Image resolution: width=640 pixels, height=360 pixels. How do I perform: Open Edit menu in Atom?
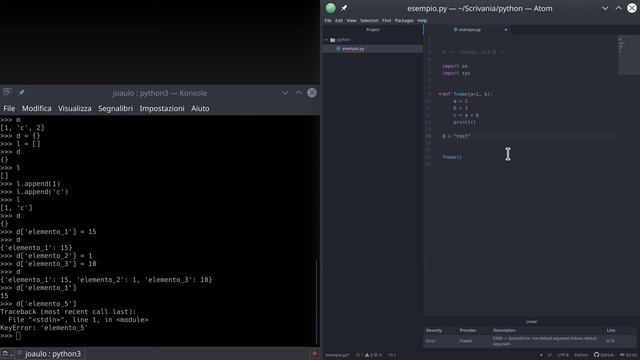pyautogui.click(x=339, y=20)
